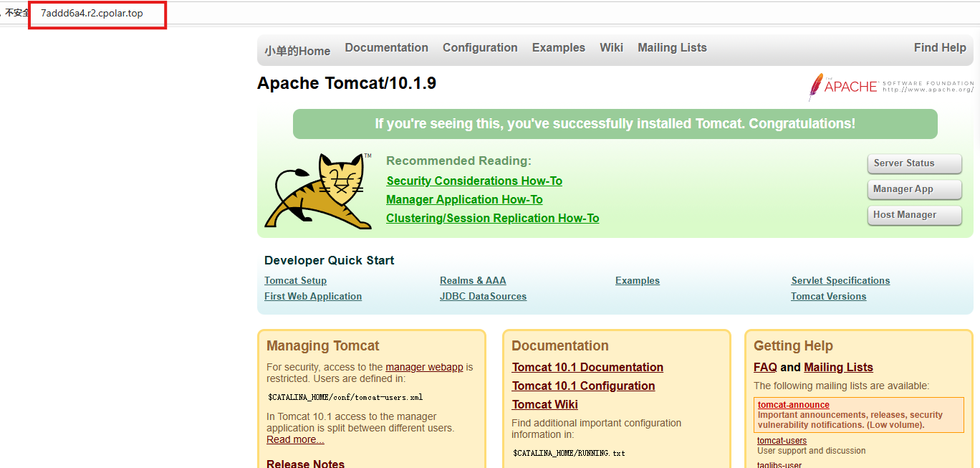Open Manager Application How-To link
Image resolution: width=980 pixels, height=468 pixels.
[464, 200]
